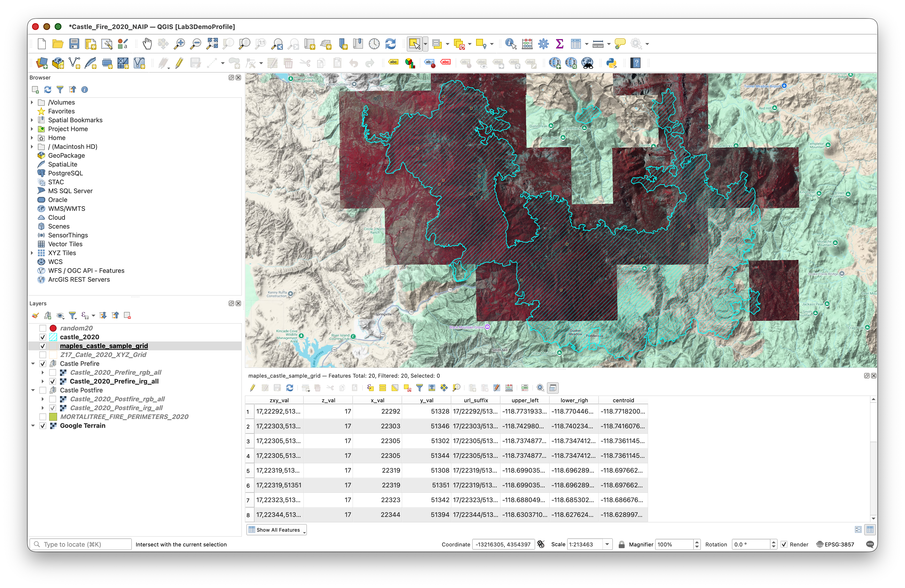
Task: Toggle editing pencil in attribute table
Action: coord(253,388)
